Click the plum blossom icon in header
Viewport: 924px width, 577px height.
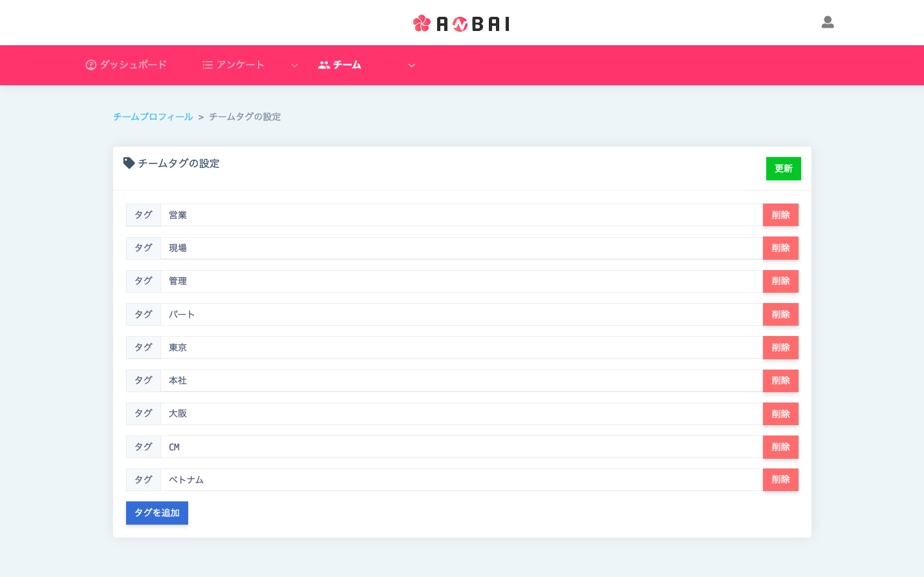click(422, 23)
